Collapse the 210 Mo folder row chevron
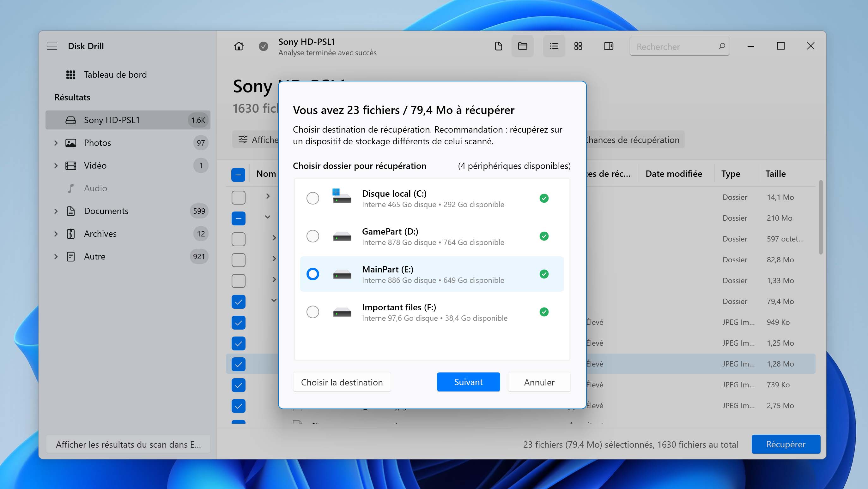Viewport: 868px width, 489px height. click(268, 217)
